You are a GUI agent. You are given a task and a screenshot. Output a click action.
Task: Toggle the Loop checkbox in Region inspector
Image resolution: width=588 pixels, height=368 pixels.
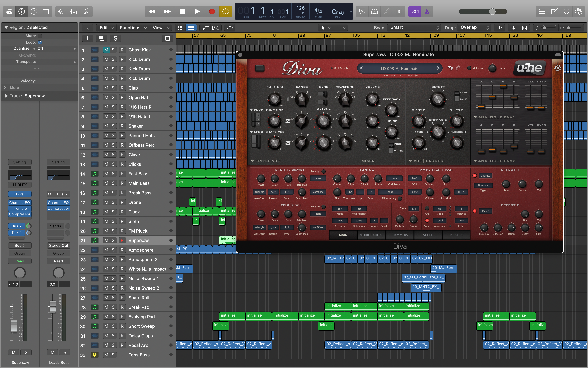pos(40,42)
